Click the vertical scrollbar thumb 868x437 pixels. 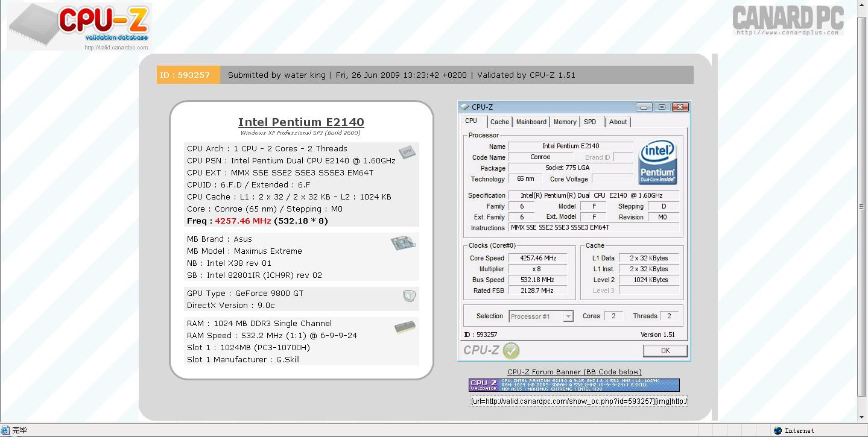[x=862, y=207]
